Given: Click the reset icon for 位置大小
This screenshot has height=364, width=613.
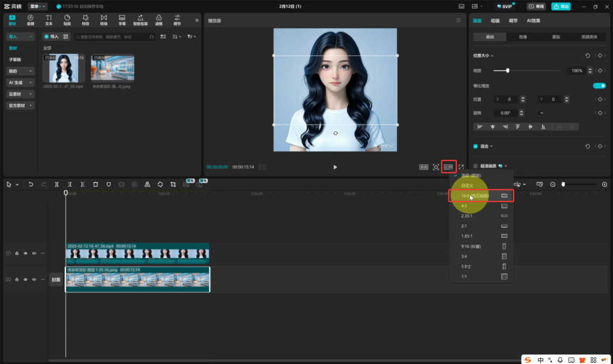Looking at the screenshot, I should tap(587, 56).
